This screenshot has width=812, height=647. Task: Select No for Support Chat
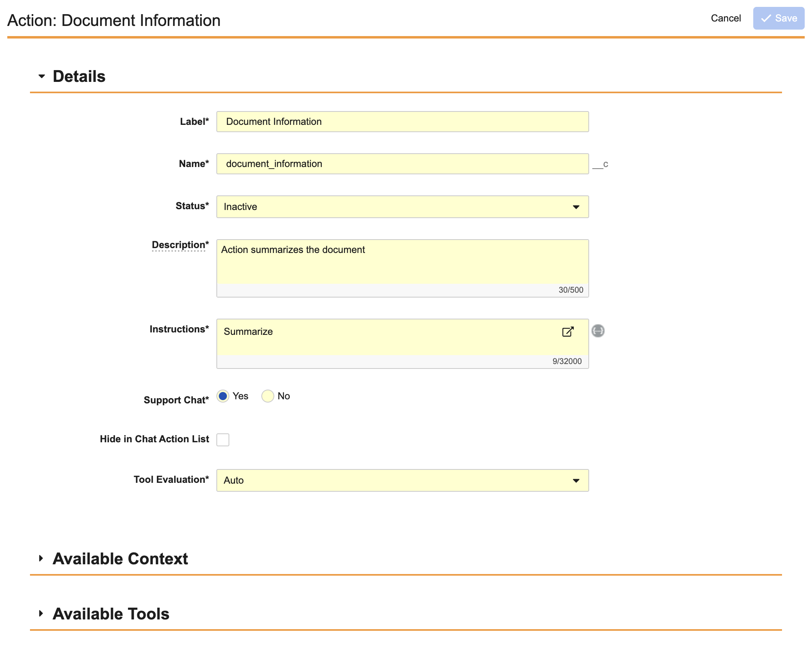click(x=268, y=396)
